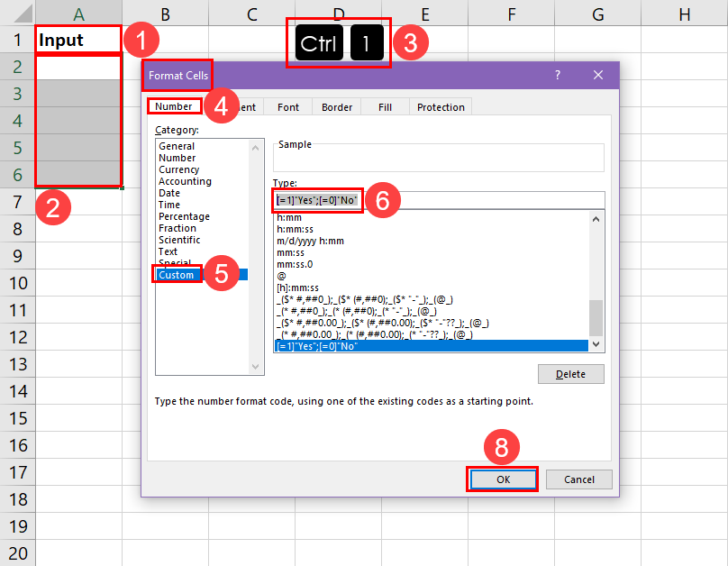The image size is (728, 566).
Task: Select column A header
Action: point(78,14)
